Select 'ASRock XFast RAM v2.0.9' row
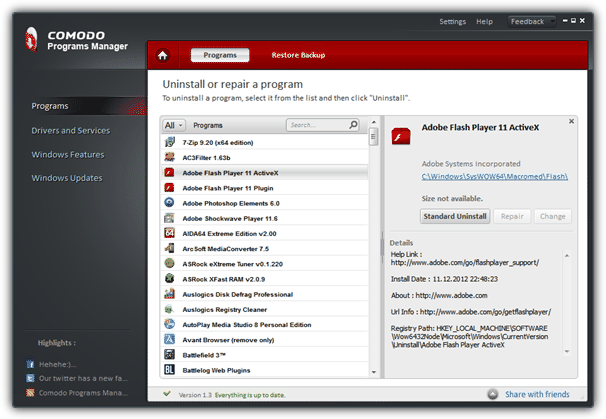Viewport: 606px width, 419px height. coord(264,279)
